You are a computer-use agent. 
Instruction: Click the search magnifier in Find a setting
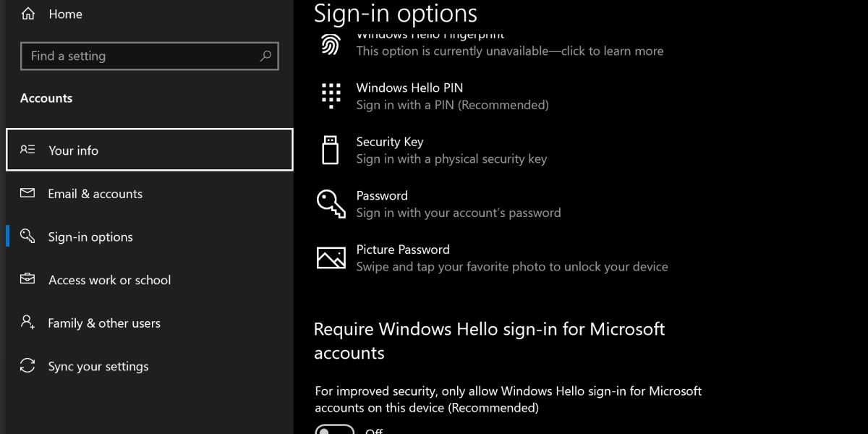pyautogui.click(x=265, y=56)
